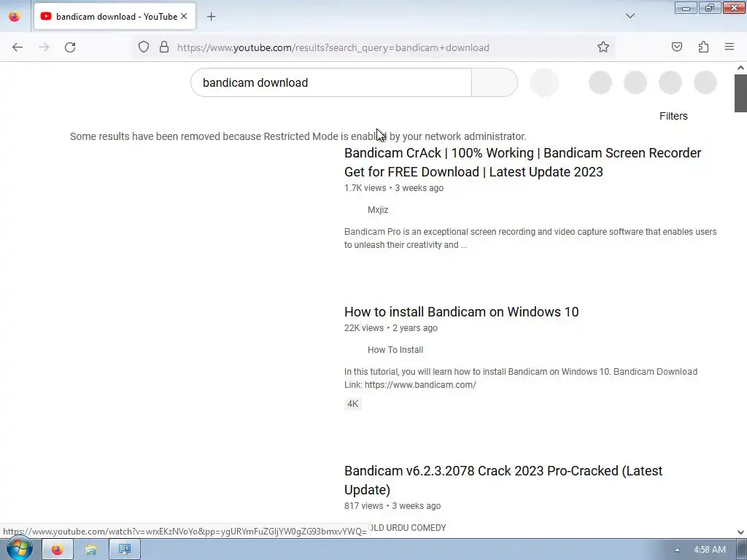The image size is (747, 560).
Task: Reload the current YouTube page
Action: click(x=70, y=47)
